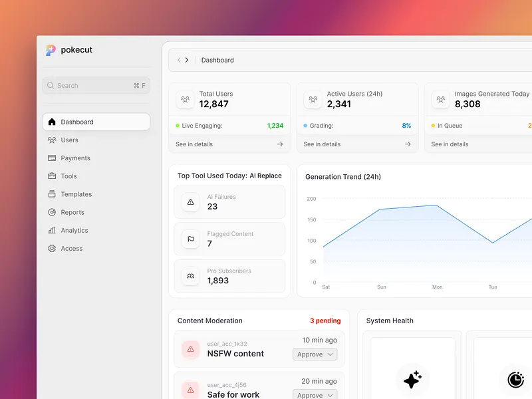Click the Templates icon
This screenshot has height=399, width=532.
51,194
